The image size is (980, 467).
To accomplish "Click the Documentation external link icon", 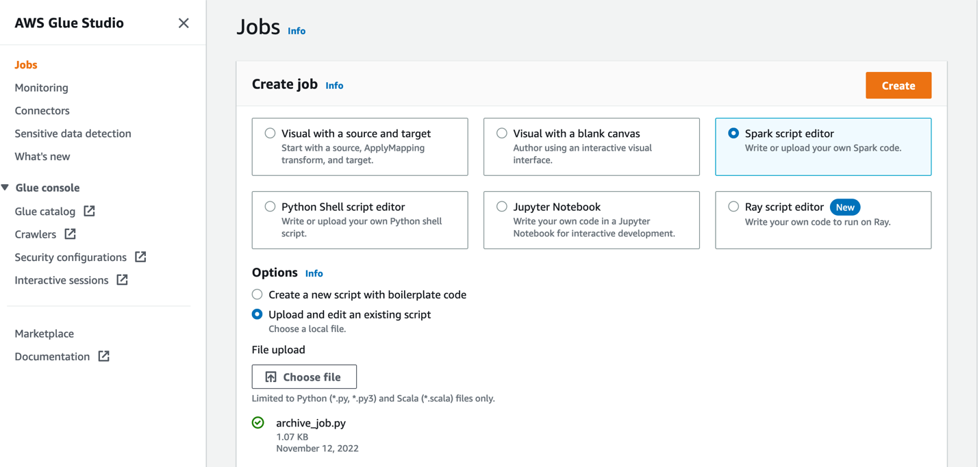I will [x=103, y=356].
